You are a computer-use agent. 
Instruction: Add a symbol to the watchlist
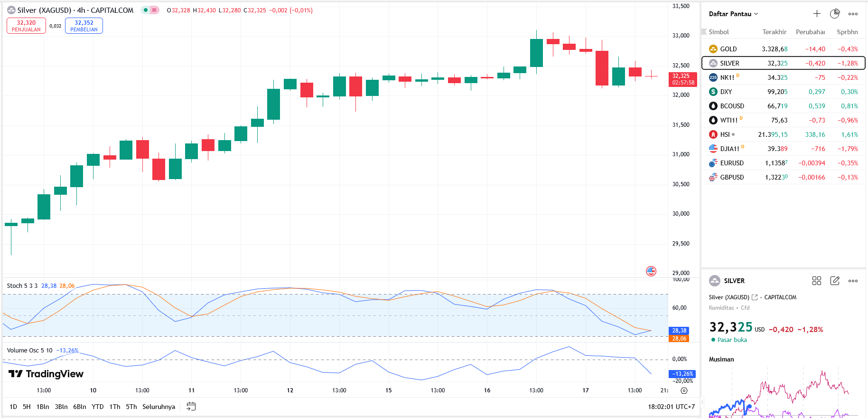click(816, 14)
